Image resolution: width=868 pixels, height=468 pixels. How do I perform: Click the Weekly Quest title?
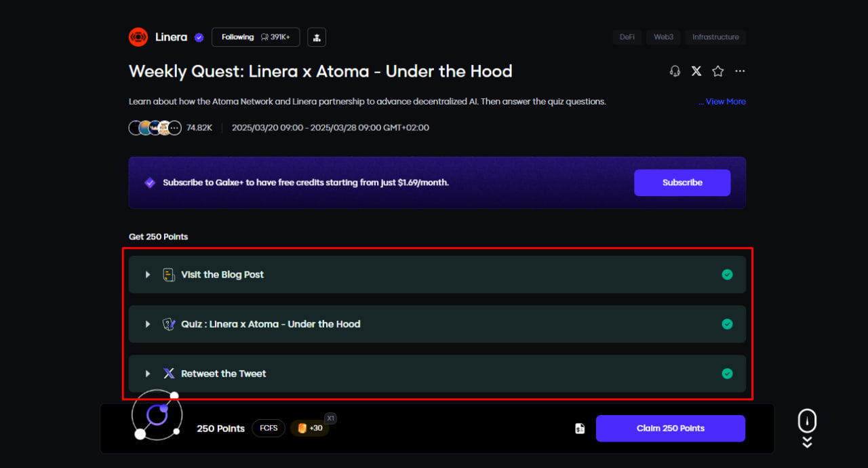click(321, 71)
